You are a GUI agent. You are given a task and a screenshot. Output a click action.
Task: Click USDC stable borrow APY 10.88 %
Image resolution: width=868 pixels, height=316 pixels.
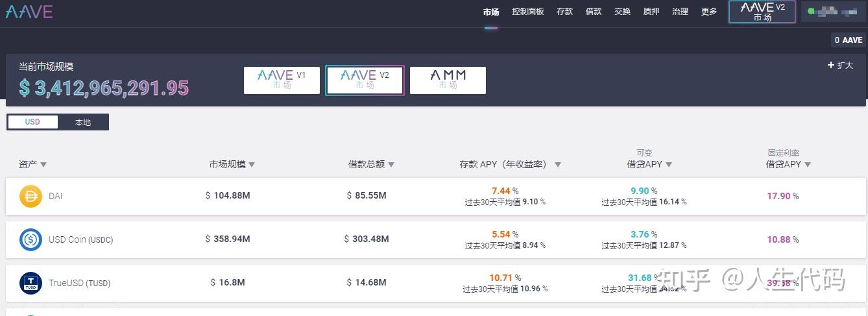[x=783, y=239]
